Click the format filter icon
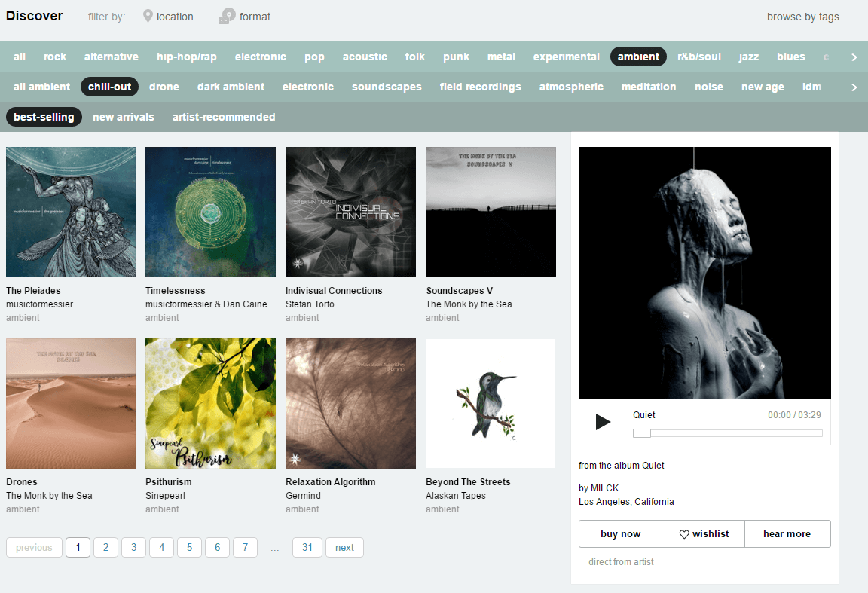868x593 pixels. click(x=226, y=16)
